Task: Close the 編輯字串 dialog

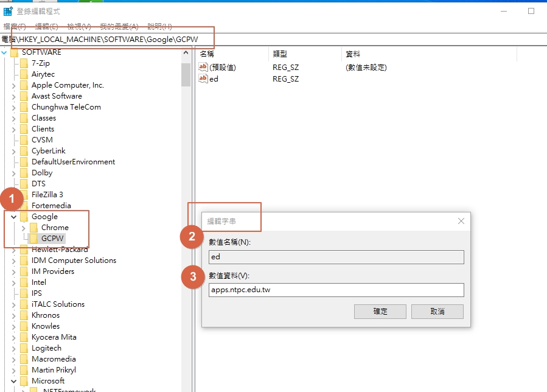Action: [461, 221]
